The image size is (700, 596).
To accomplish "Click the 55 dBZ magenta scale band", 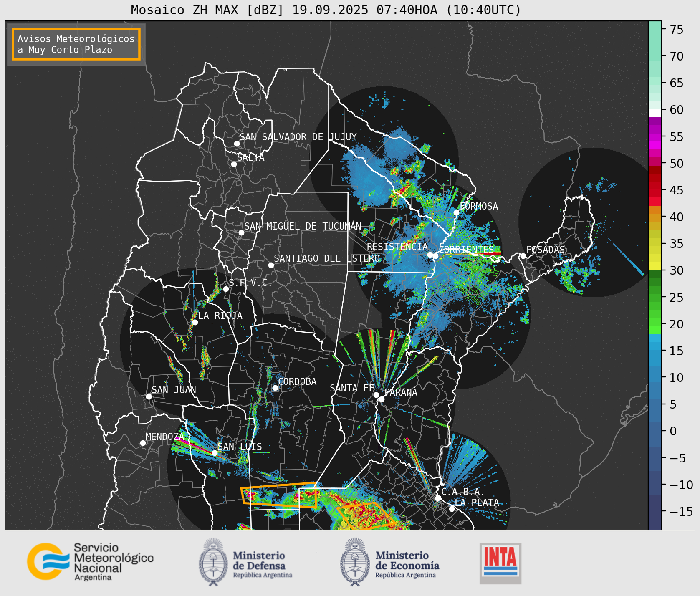I will pos(655,137).
